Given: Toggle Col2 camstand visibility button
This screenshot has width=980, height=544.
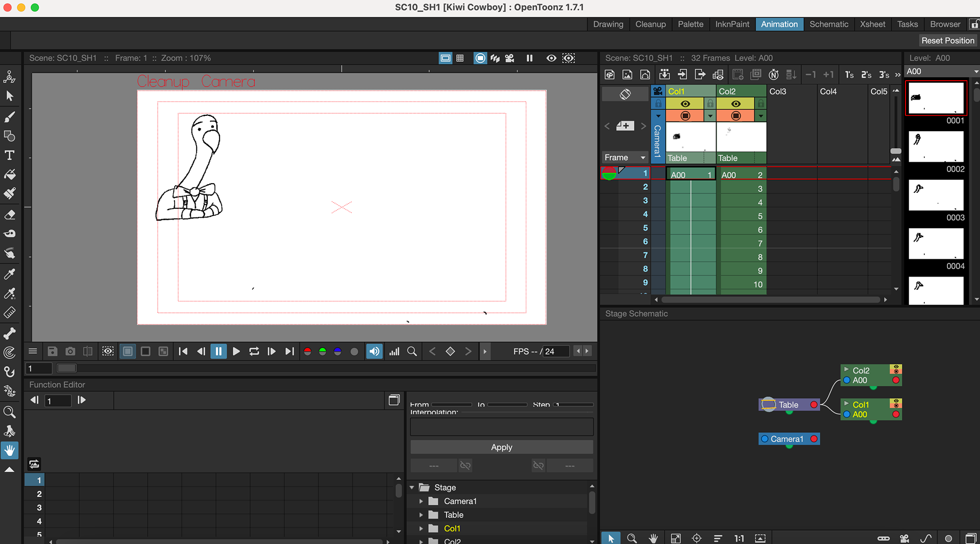Looking at the screenshot, I should coord(736,116).
